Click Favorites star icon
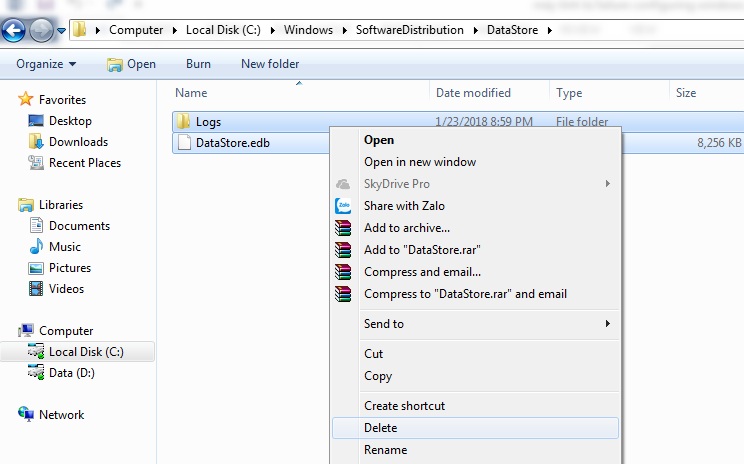Viewport: 744px width, 464px height. pyautogui.click(x=26, y=99)
